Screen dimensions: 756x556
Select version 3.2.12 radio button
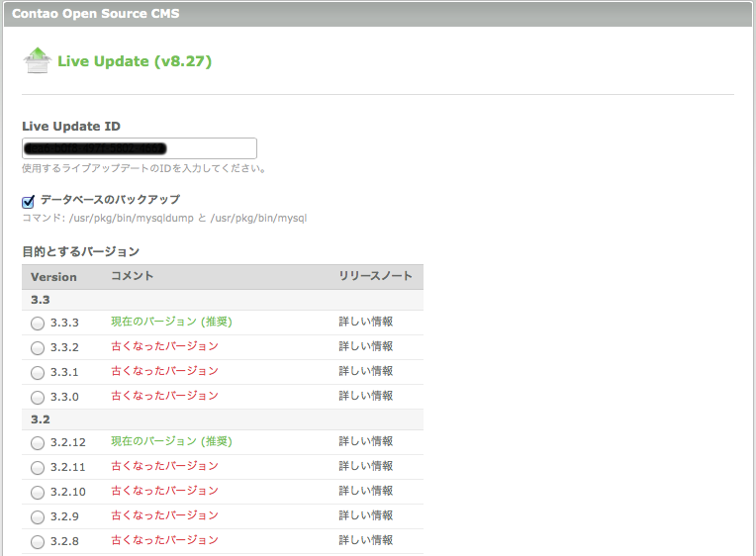point(38,442)
